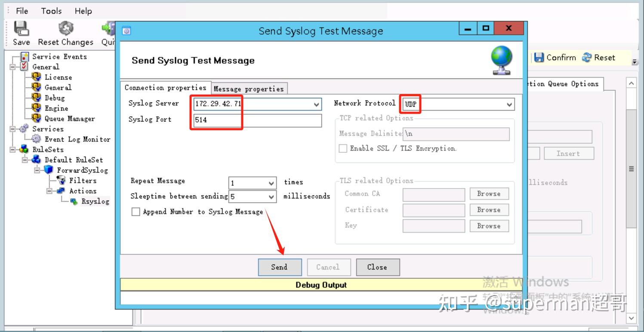The width and height of the screenshot is (644, 332).
Task: Click the Default RuleSet icon
Action: [x=37, y=160]
